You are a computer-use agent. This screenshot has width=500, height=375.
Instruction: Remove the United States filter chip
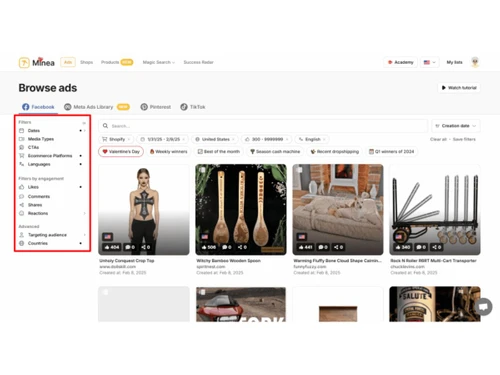pyautogui.click(x=233, y=139)
